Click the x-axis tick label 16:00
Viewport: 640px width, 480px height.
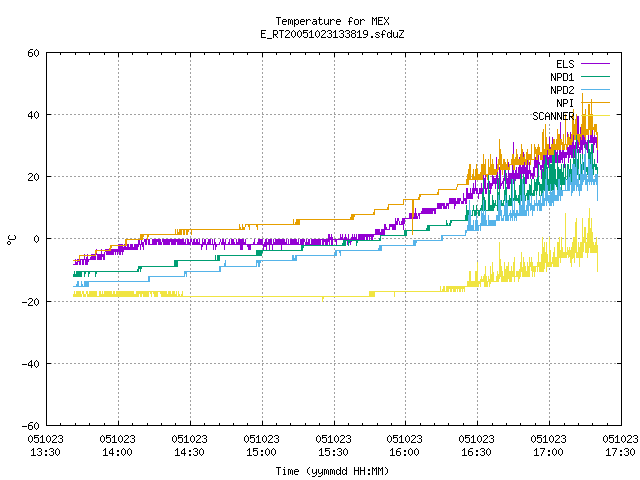pyautogui.click(x=404, y=452)
